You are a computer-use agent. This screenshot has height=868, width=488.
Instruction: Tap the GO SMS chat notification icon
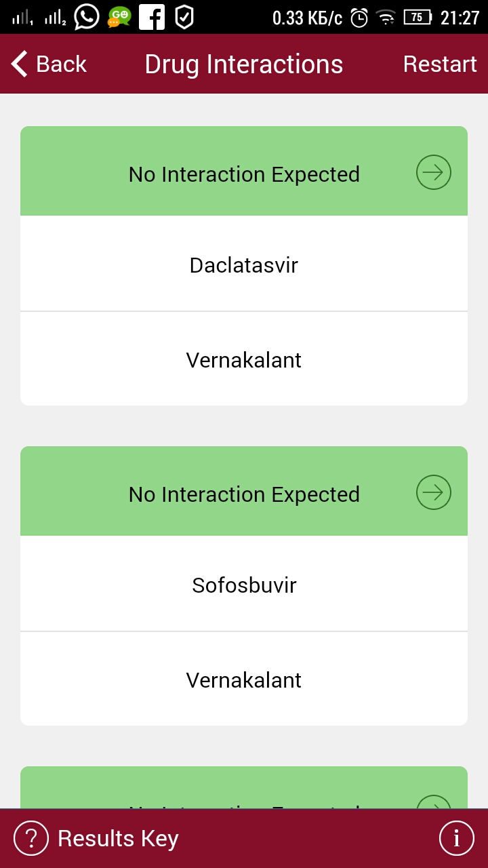pyautogui.click(x=119, y=17)
